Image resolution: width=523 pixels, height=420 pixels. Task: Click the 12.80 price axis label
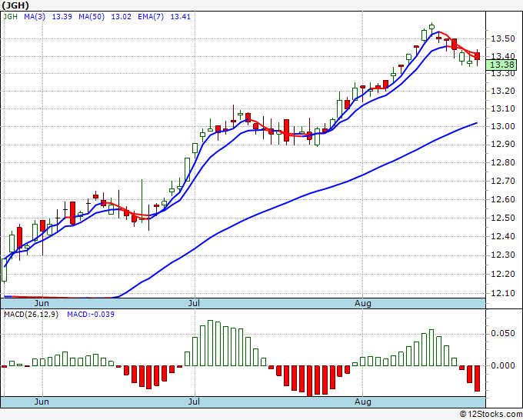point(503,163)
